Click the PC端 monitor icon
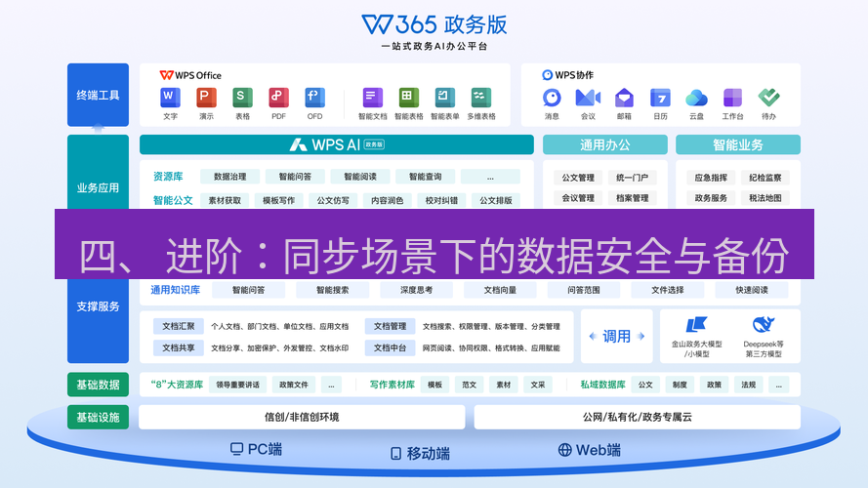Image resolution: width=868 pixels, height=488 pixels. click(236, 449)
